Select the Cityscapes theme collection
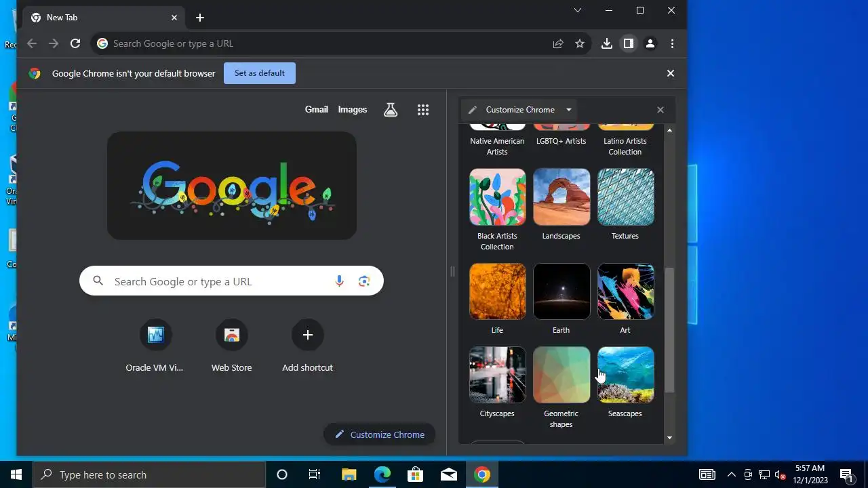868x488 pixels. click(x=497, y=375)
